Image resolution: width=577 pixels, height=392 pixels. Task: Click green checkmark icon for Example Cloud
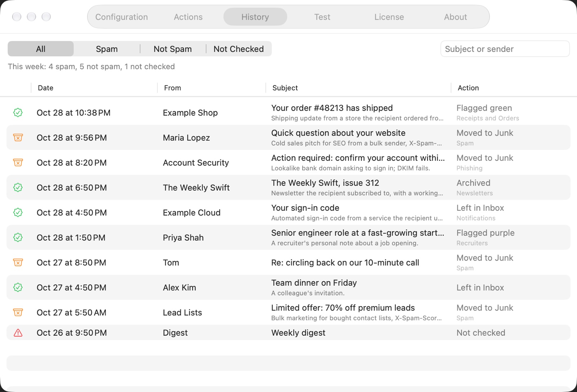tap(18, 213)
